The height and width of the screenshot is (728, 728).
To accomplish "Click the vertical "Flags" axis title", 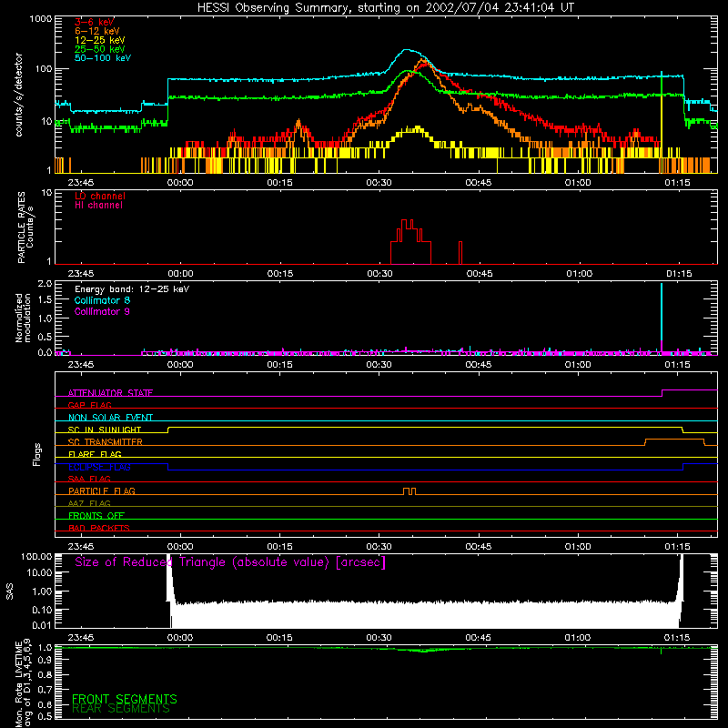I will (x=36, y=454).
